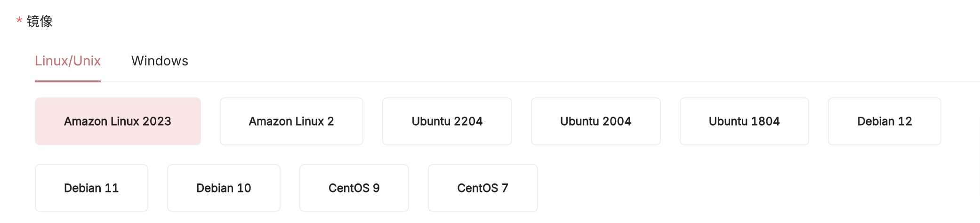The image size is (980, 223).
Task: Show Windows images via the Windows tab
Action: coord(160,61)
